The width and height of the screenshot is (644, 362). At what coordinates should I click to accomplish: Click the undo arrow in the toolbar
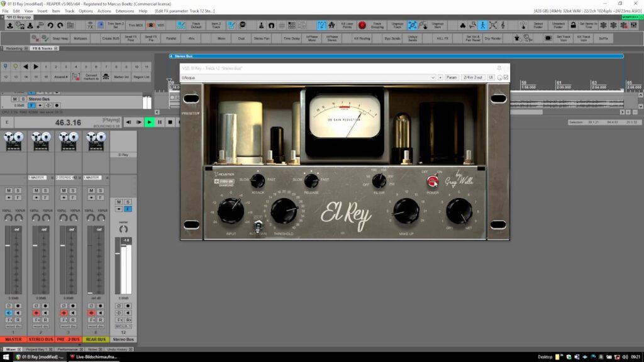(50, 25)
